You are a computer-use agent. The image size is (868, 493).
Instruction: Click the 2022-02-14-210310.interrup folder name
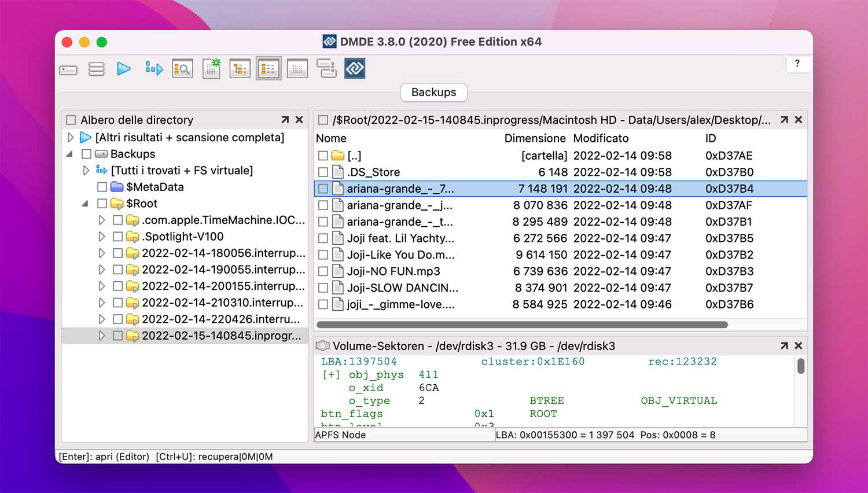tap(222, 303)
